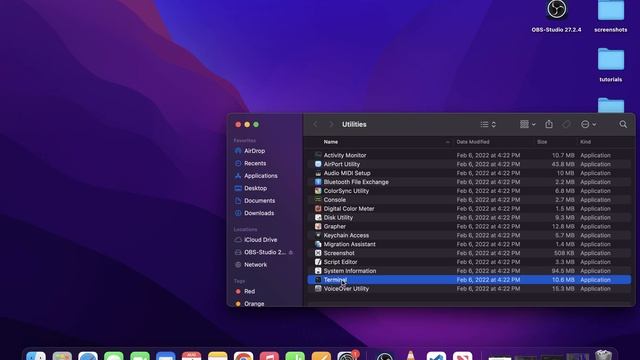Click Screenshot's 508 KB size cell
The height and width of the screenshot is (360, 640).
pos(564,253)
